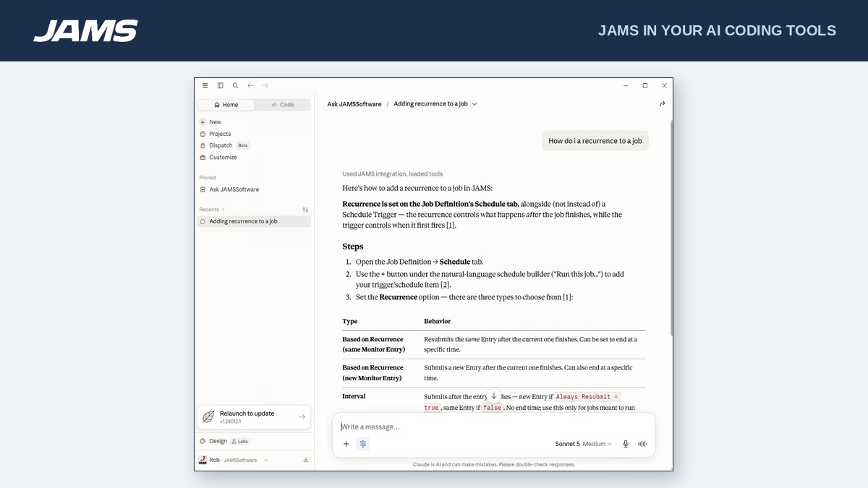This screenshot has height=488, width=868.
Task: Open the hamburger menu icon
Action: coord(205,85)
